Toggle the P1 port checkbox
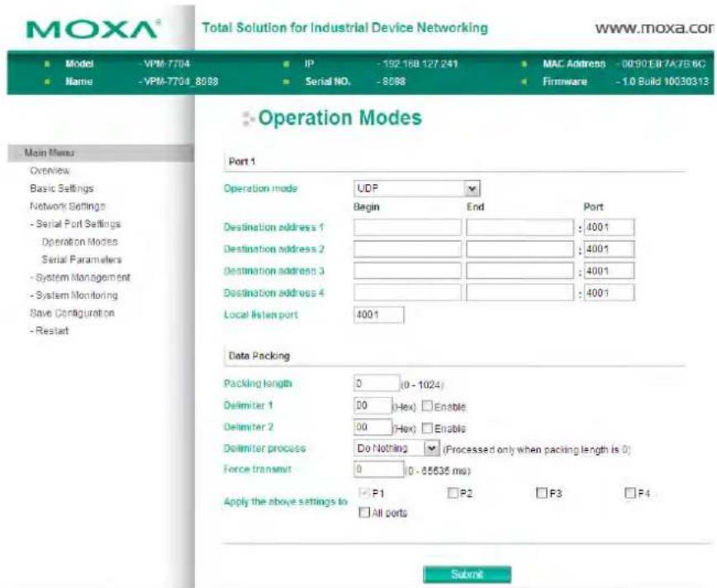This screenshot has width=717, height=588. click(x=364, y=492)
